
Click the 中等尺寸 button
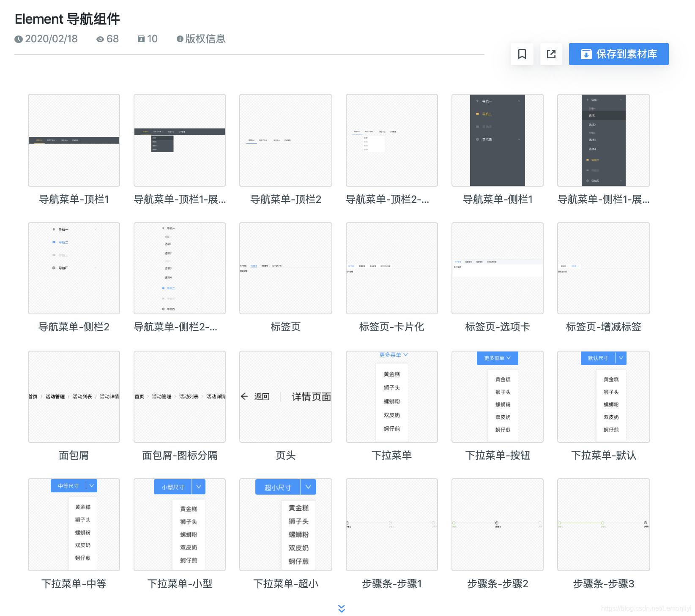68,486
